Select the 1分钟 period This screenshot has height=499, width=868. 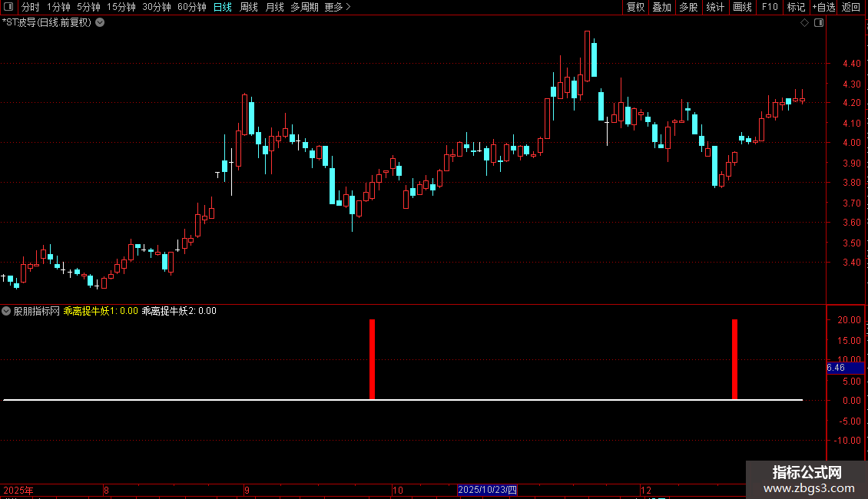pyautogui.click(x=58, y=7)
